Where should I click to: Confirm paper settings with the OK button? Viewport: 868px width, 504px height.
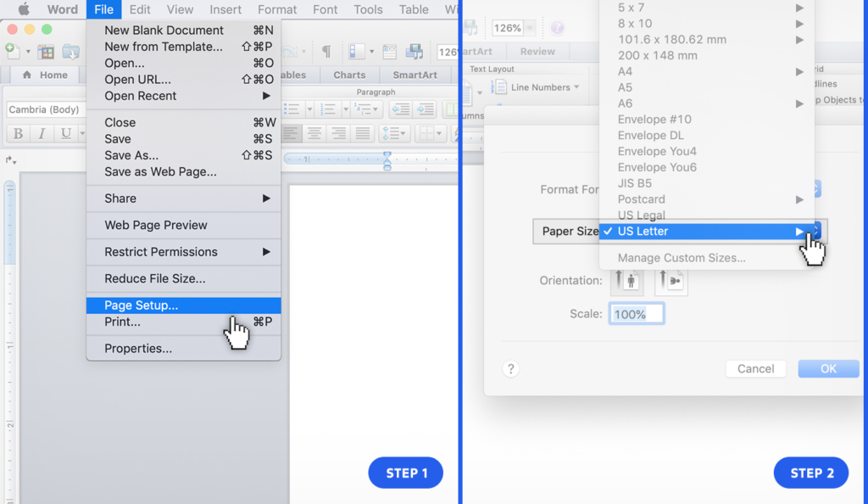(x=828, y=368)
